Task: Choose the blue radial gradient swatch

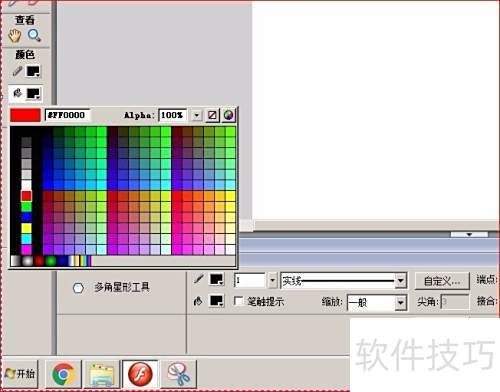Action: coord(62,261)
